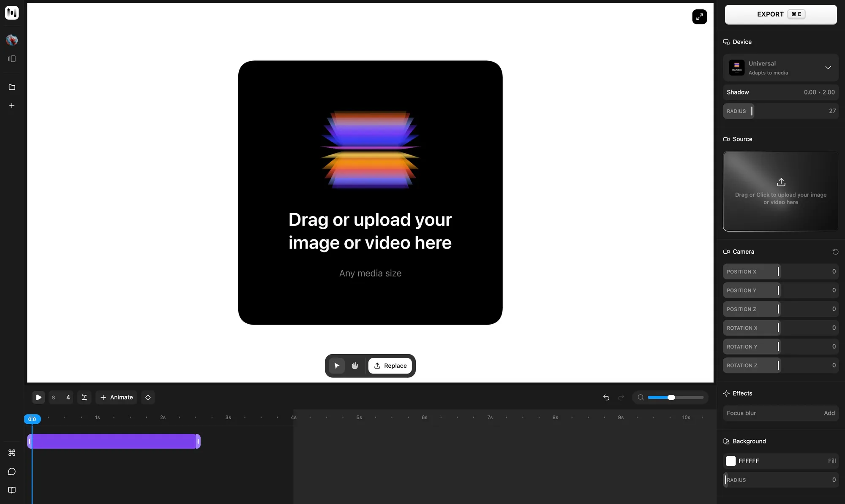Click the timeline zoom magnifier icon

[x=641, y=397]
